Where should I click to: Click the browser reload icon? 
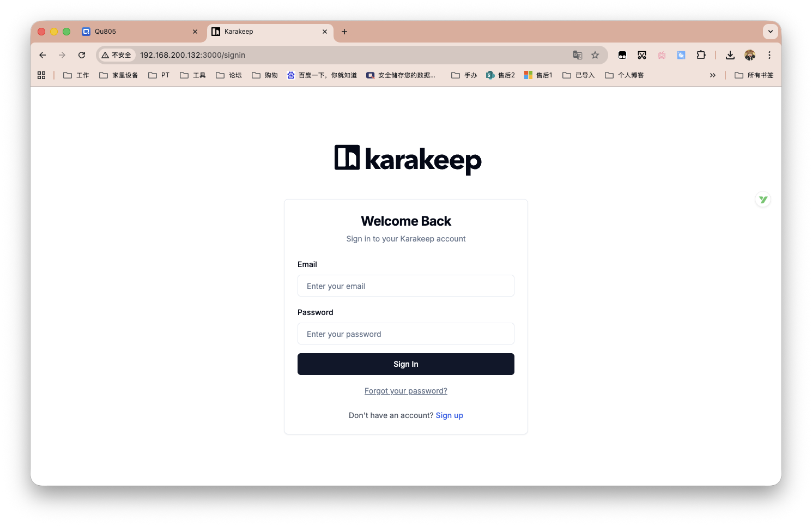[x=82, y=55]
